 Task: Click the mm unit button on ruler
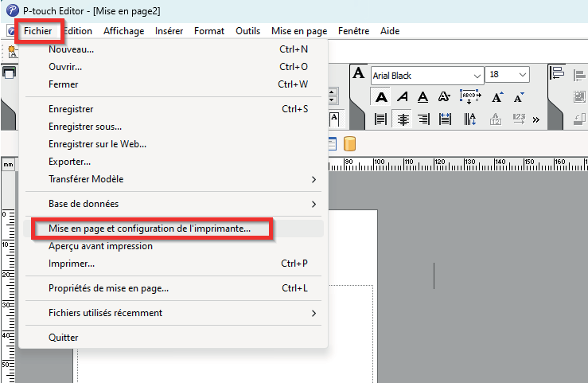pos(8,164)
